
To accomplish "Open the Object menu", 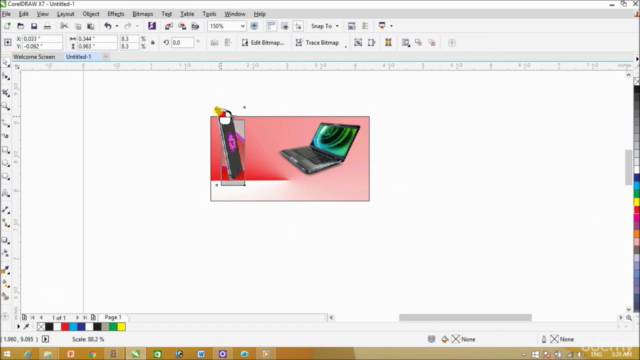I will (x=91, y=14).
